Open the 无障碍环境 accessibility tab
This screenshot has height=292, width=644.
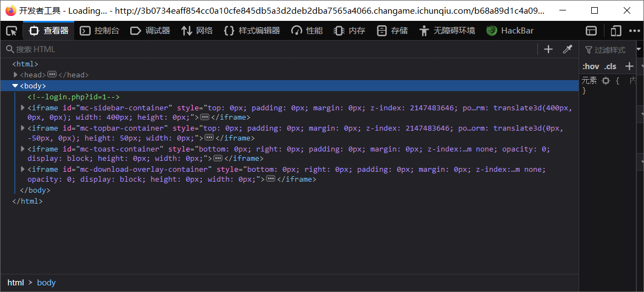coord(447,30)
